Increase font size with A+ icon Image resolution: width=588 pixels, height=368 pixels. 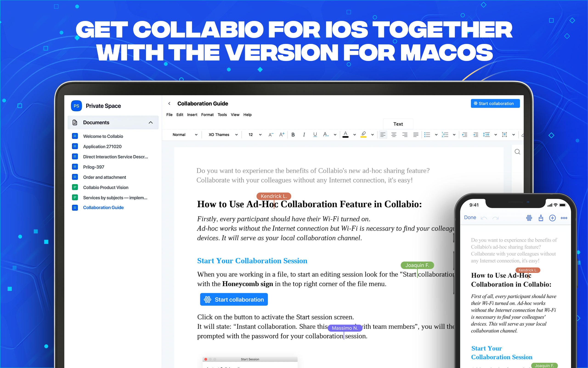click(x=282, y=135)
